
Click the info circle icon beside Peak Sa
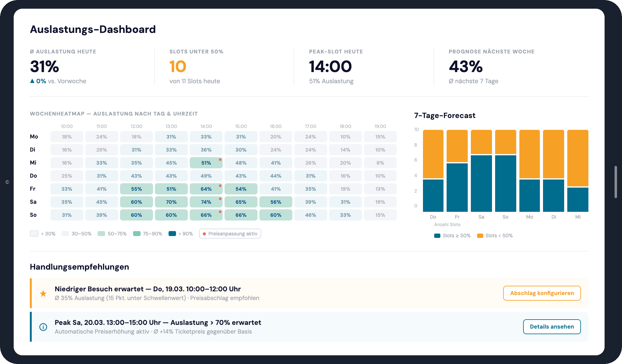[x=43, y=327]
